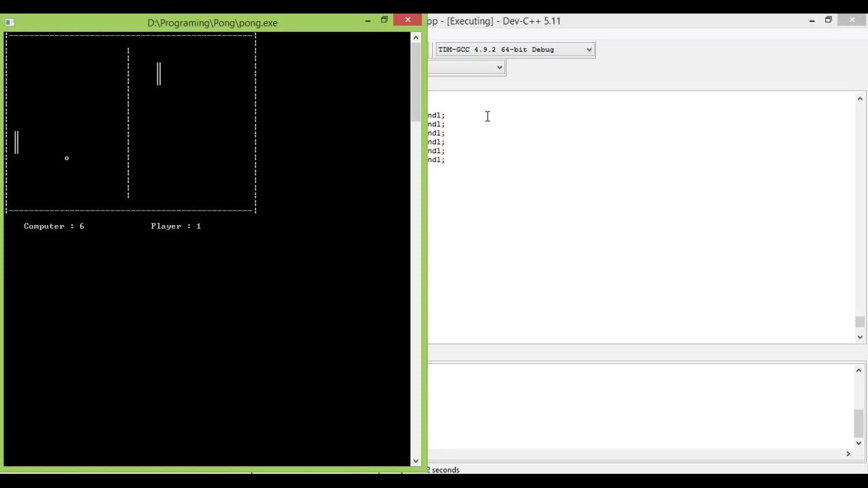Screen dimensions: 868x488
Task: Click the Dev-C++ code editor scrollbar thumb
Action: [x=860, y=322]
